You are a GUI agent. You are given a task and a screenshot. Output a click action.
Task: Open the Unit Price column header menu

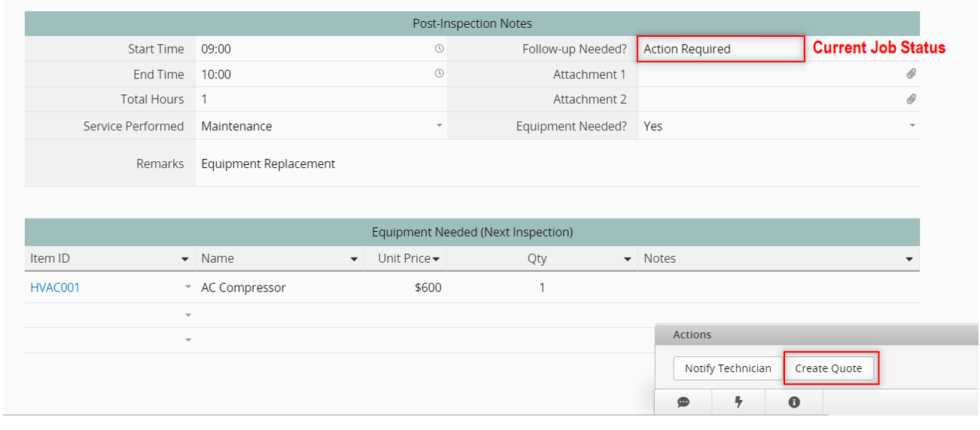pos(435,259)
